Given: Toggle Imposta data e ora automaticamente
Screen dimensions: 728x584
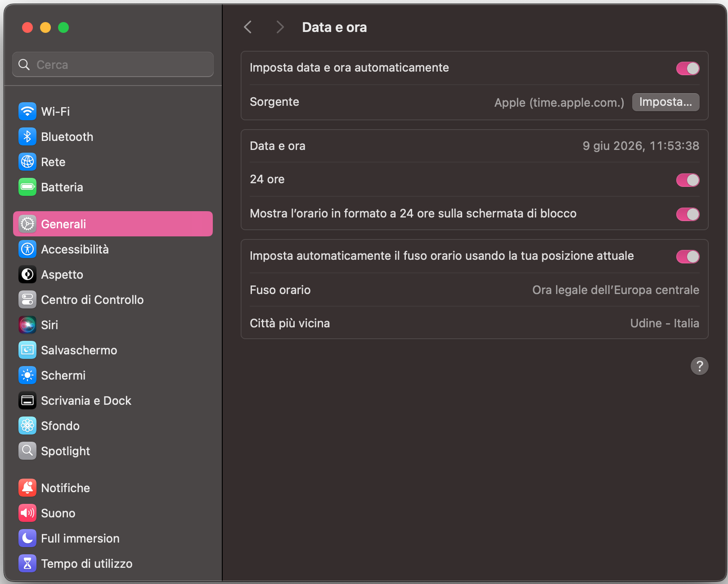Looking at the screenshot, I should tap(688, 68).
